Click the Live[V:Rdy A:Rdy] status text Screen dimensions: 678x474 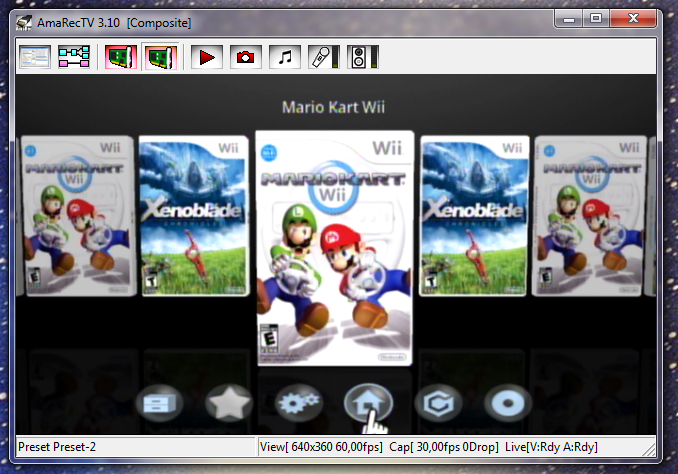click(x=551, y=447)
